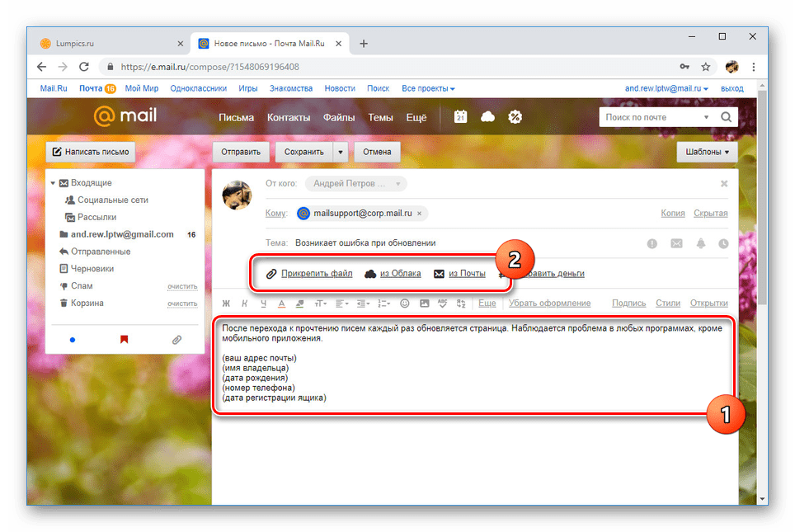Open the Calendar icon in the header
The image size is (795, 532).
(460, 116)
